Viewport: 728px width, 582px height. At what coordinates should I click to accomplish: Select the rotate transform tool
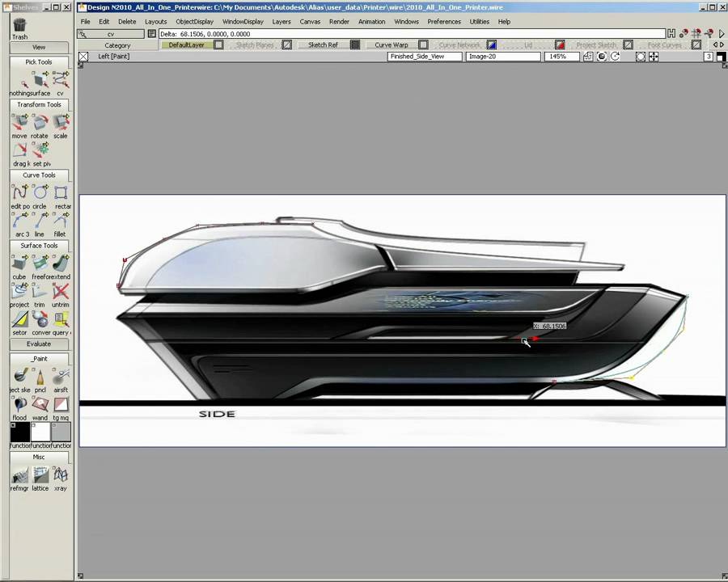(x=40, y=122)
